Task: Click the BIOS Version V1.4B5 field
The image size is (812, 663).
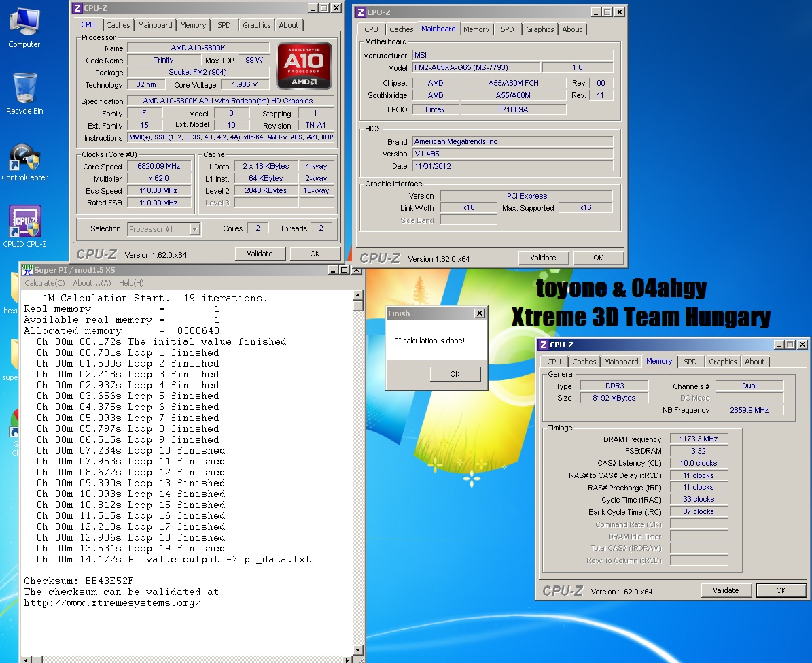Action: pos(512,154)
